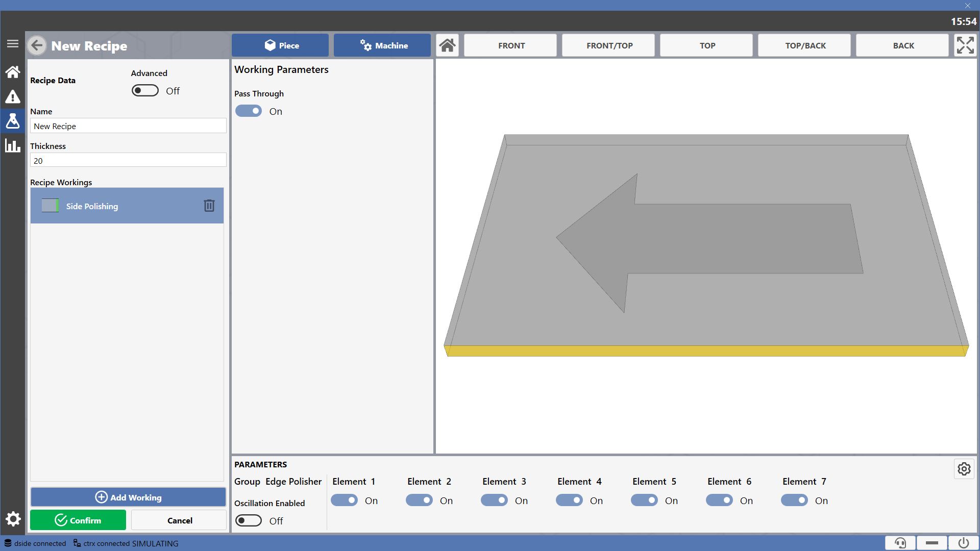980x551 pixels.
Task: Disable the Element 3 toggle
Action: 494,500
